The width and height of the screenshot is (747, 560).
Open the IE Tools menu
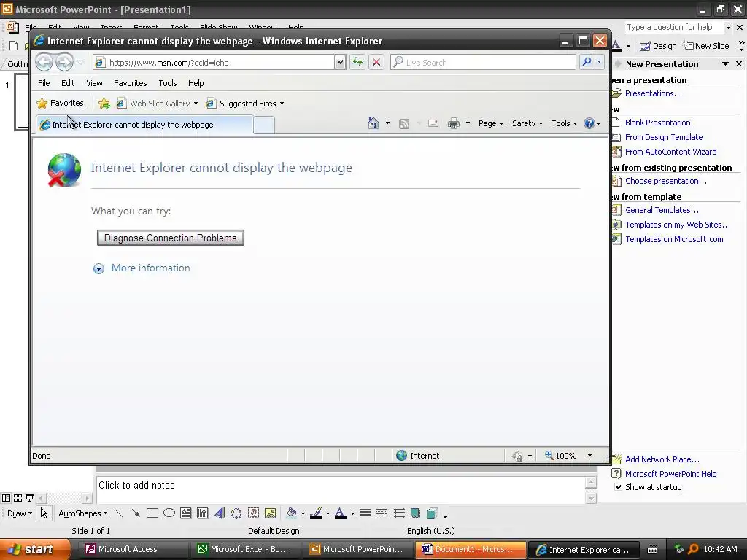(x=168, y=83)
